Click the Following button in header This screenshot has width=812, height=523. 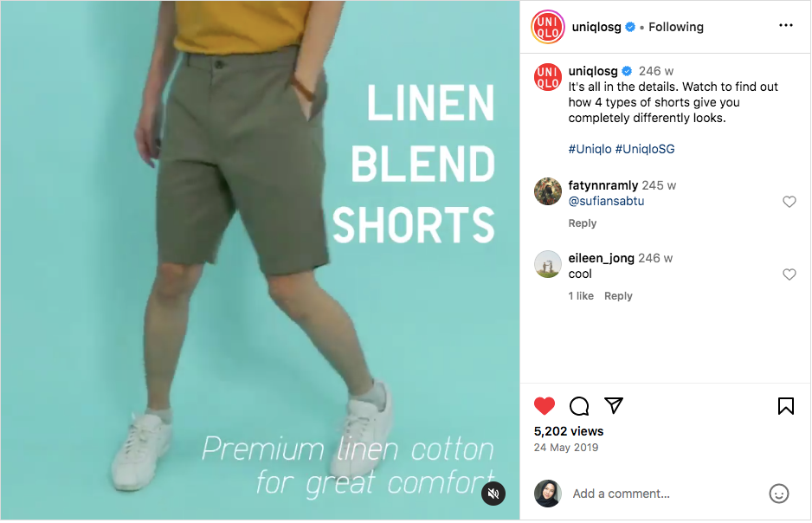[x=676, y=27]
